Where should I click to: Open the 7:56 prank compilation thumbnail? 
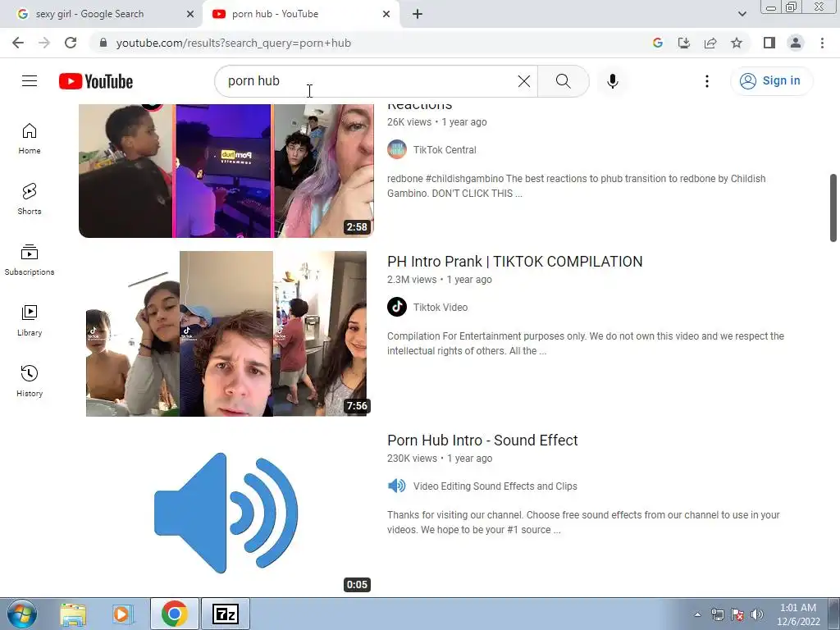(226, 334)
